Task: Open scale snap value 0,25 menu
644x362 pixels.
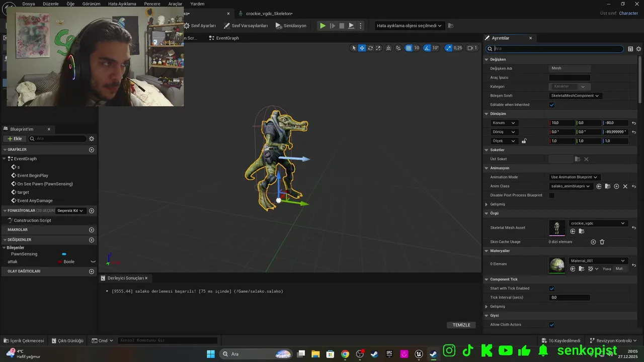Action: coord(458,48)
